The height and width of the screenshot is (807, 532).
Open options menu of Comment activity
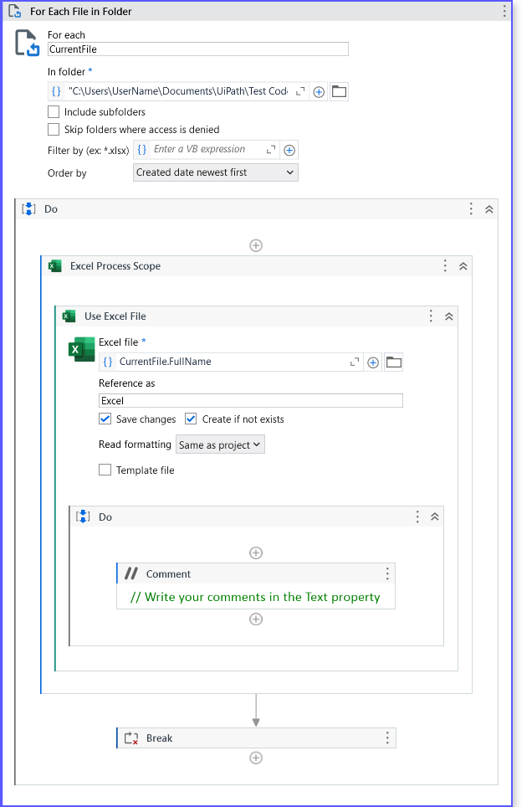[x=387, y=573]
